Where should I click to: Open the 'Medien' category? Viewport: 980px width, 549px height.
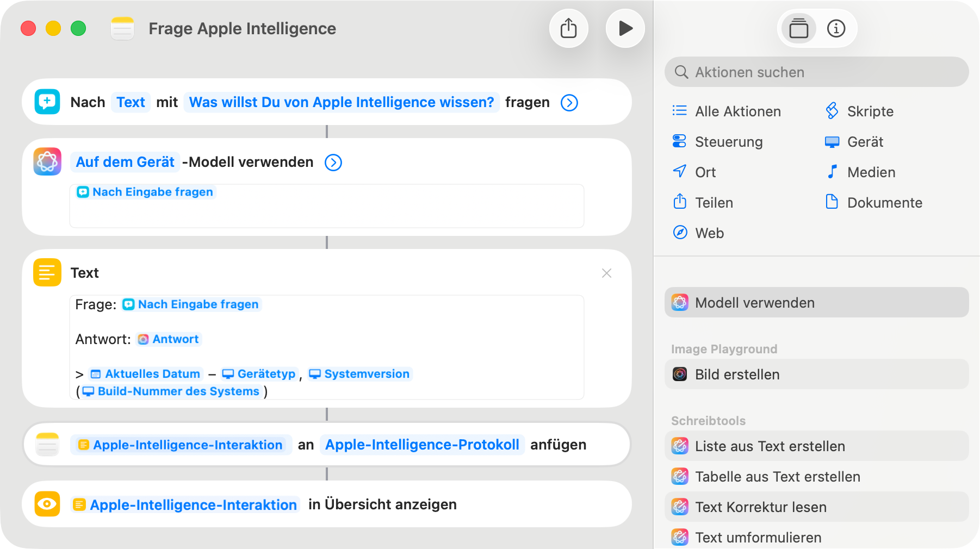[x=860, y=172]
